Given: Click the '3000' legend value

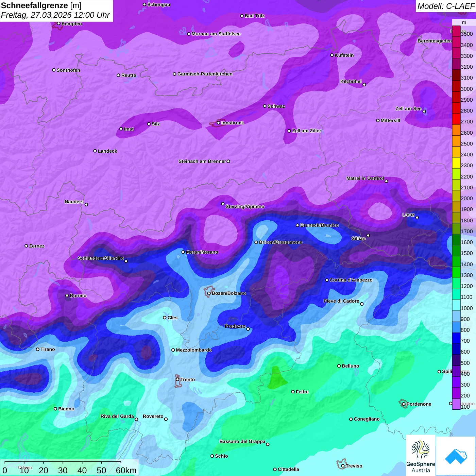Looking at the screenshot, I should click(466, 89).
